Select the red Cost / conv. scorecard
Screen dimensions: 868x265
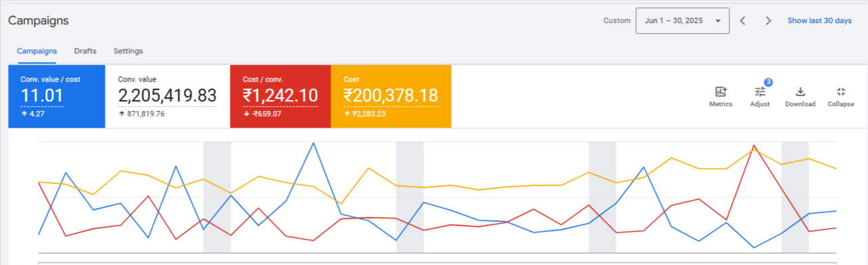click(281, 97)
